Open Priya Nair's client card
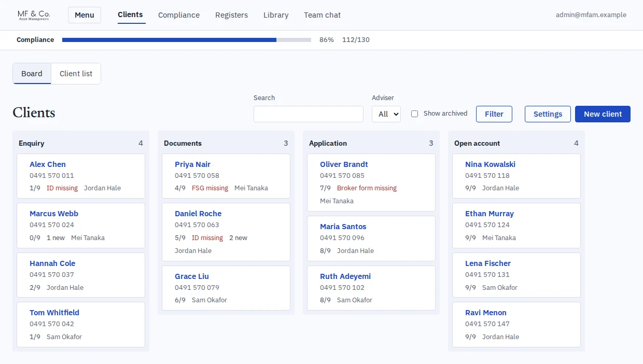 coord(226,176)
